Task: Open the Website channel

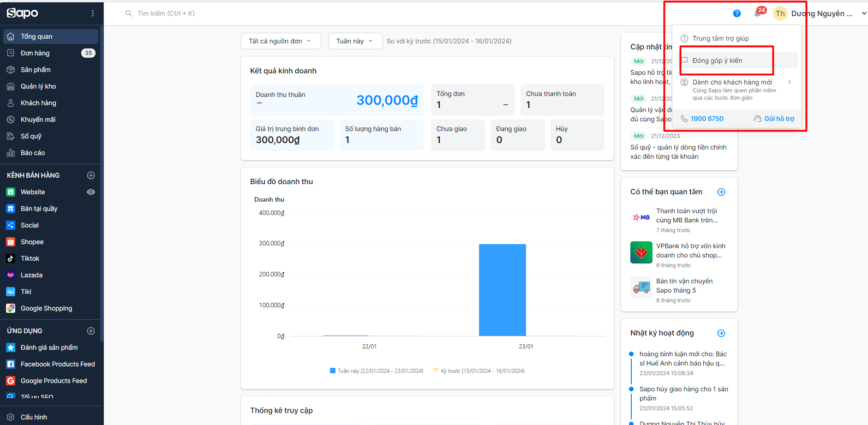Action: (33, 192)
